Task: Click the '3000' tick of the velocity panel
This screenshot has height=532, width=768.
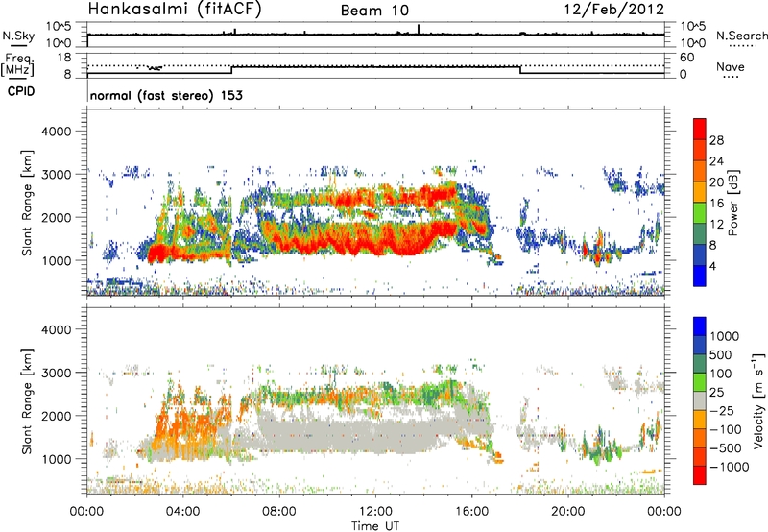Action: point(56,373)
